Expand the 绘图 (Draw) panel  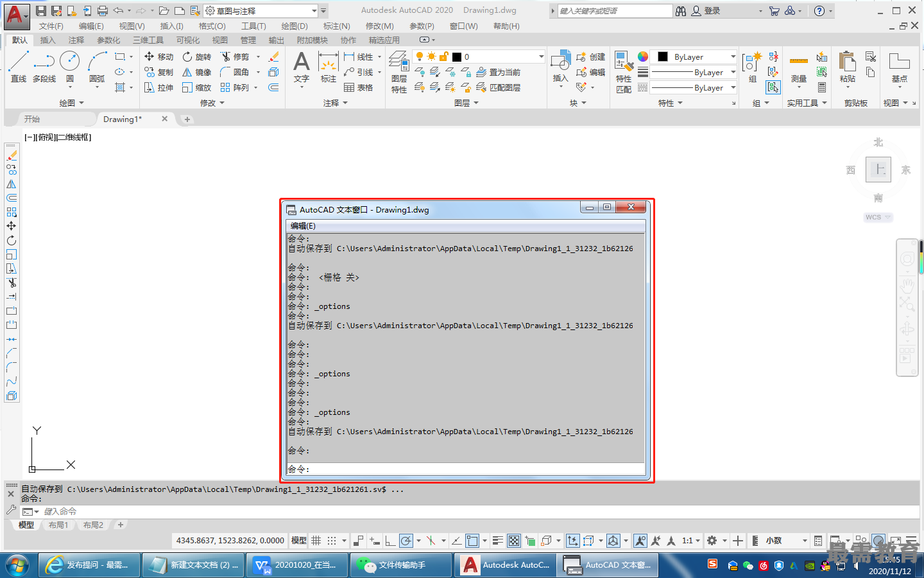(x=72, y=103)
